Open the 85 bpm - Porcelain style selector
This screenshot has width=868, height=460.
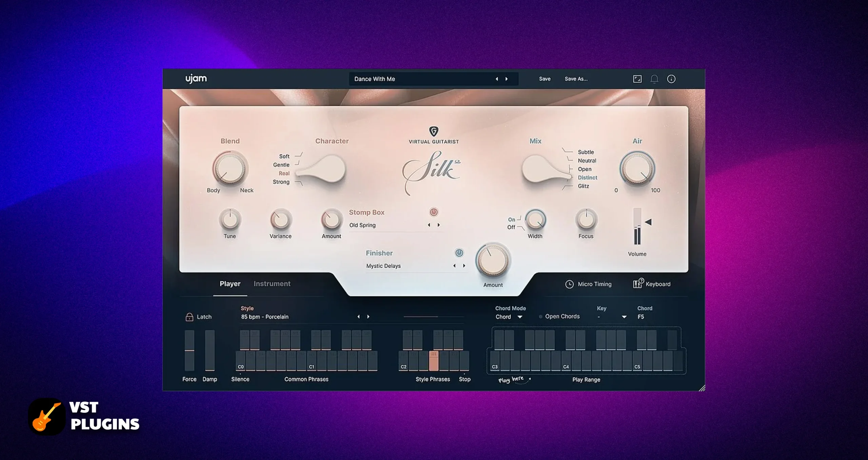(x=265, y=317)
